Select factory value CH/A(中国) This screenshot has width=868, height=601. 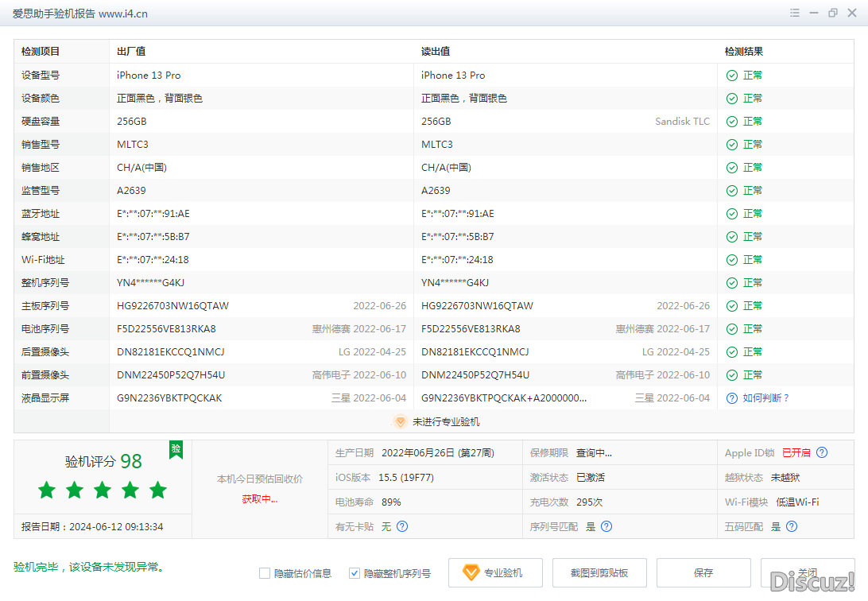click(141, 168)
